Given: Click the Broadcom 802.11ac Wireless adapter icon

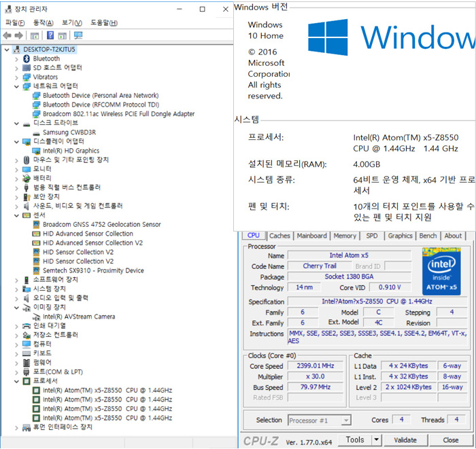Looking at the screenshot, I should pyautogui.click(x=37, y=114).
